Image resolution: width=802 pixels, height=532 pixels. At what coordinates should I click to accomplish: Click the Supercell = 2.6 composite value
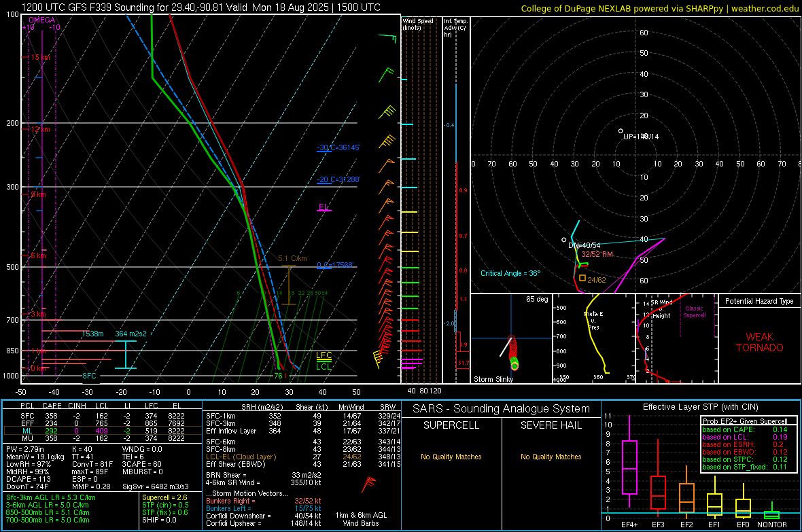(164, 497)
